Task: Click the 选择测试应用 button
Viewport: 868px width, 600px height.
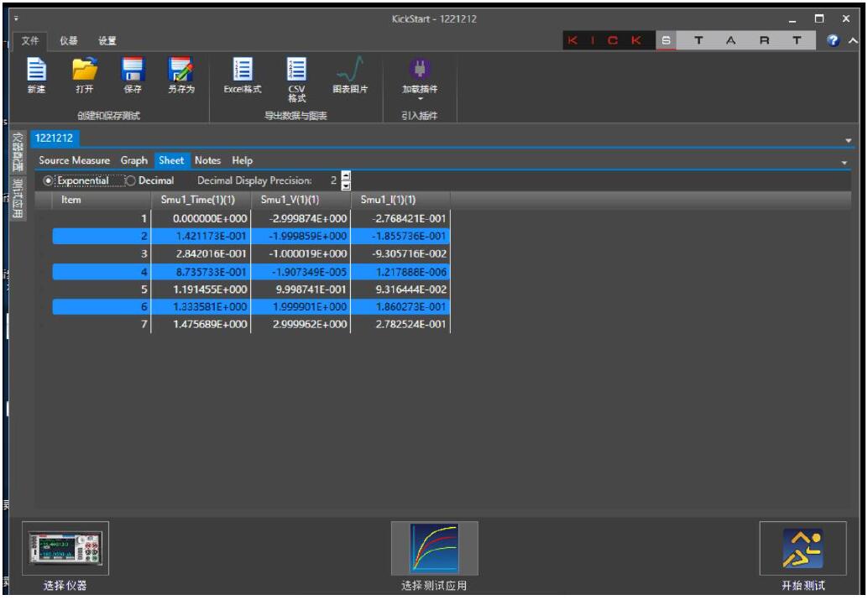Action: 434,549
